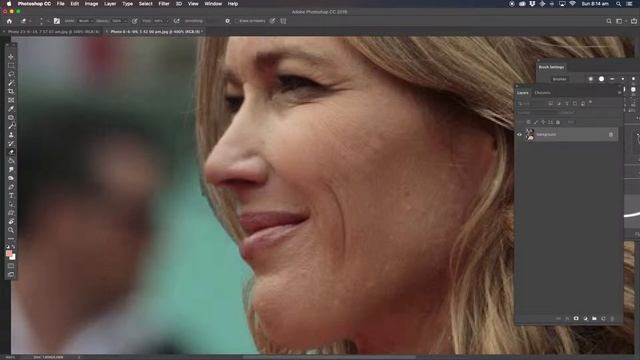Open the layer blend mode dropdown
The width and height of the screenshot is (640, 360).
click(x=536, y=113)
